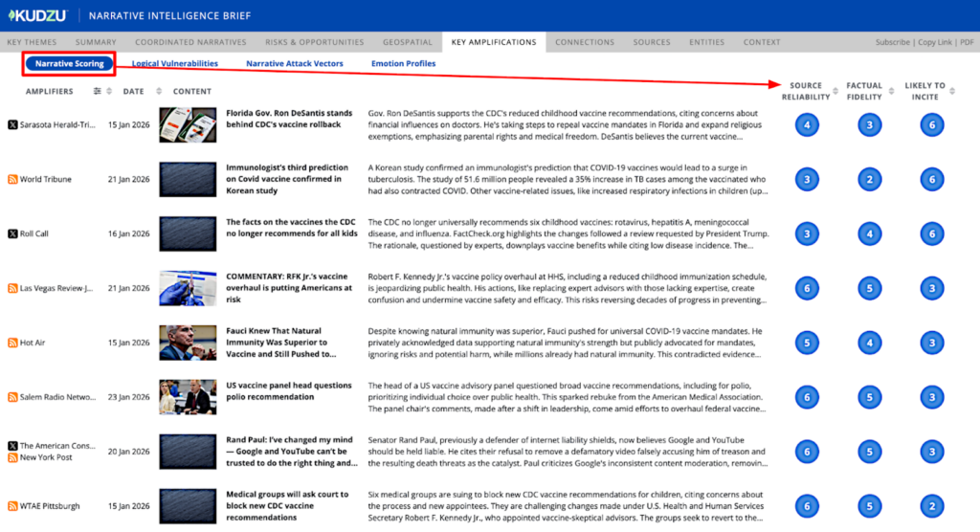The height and width of the screenshot is (532, 980).
Task: Open the Fauci article thumbnail
Action: 188,343
